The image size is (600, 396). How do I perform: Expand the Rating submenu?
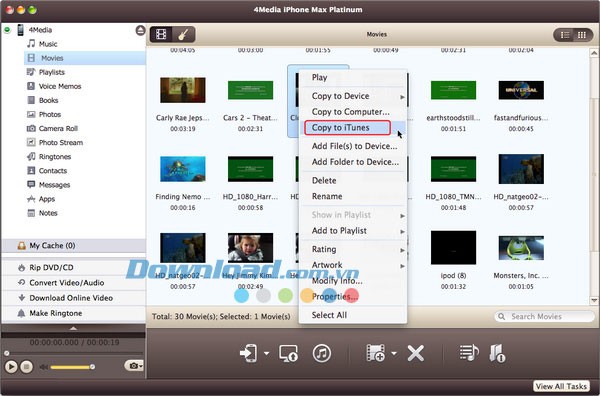(x=352, y=249)
